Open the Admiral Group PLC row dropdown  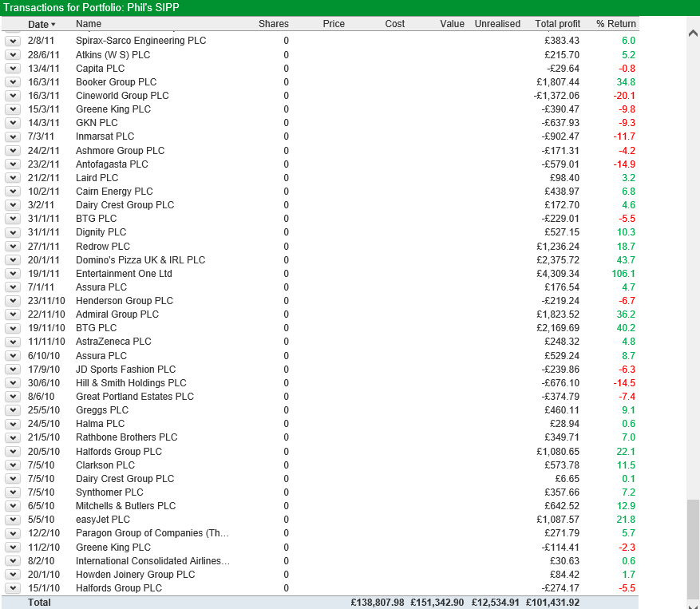tap(13, 314)
